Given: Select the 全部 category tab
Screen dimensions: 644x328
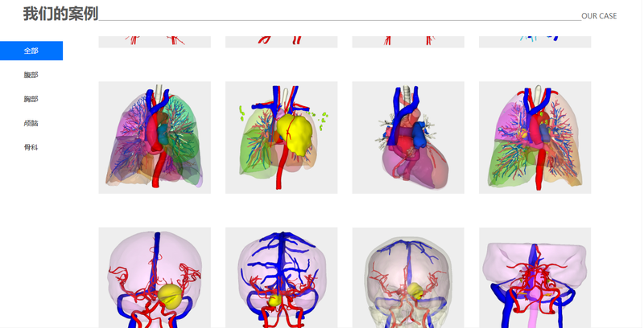Looking at the screenshot, I should (x=31, y=51).
